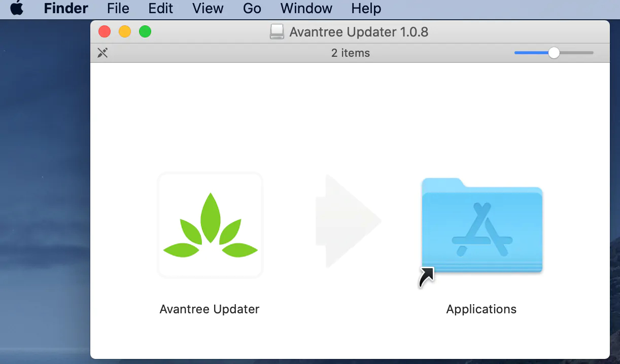Click the disk icon in the title bar
Screen dimensions: 620x364
277,32
